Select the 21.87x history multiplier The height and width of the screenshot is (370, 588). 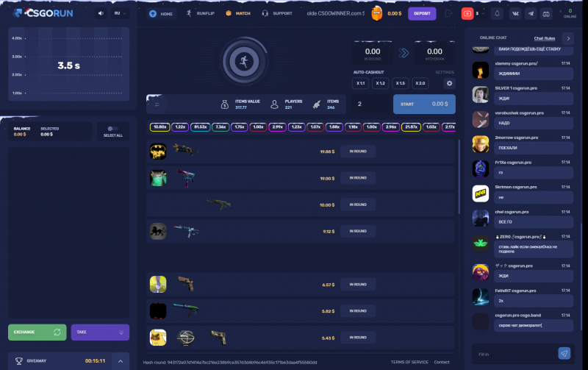411,127
